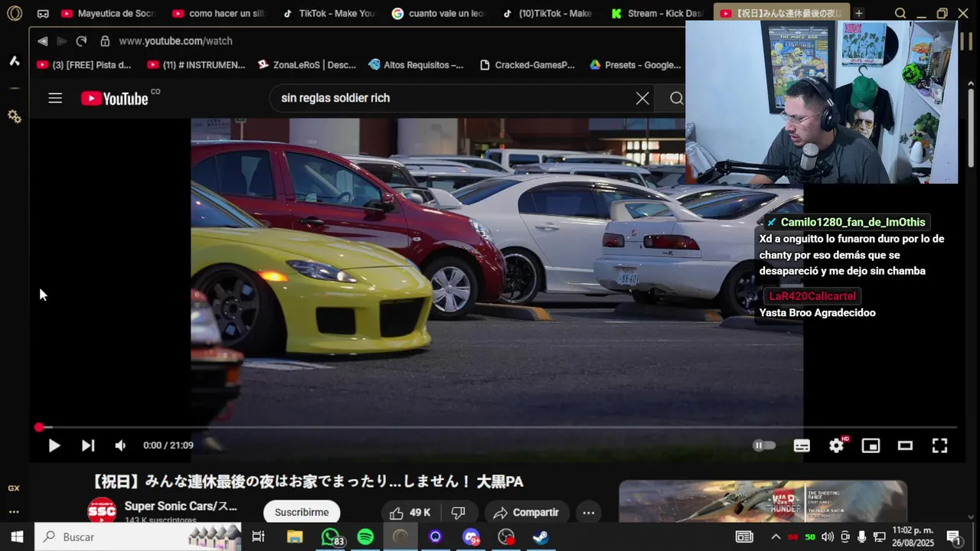The width and height of the screenshot is (980, 551).
Task: Open Windows Task View
Action: point(258,536)
